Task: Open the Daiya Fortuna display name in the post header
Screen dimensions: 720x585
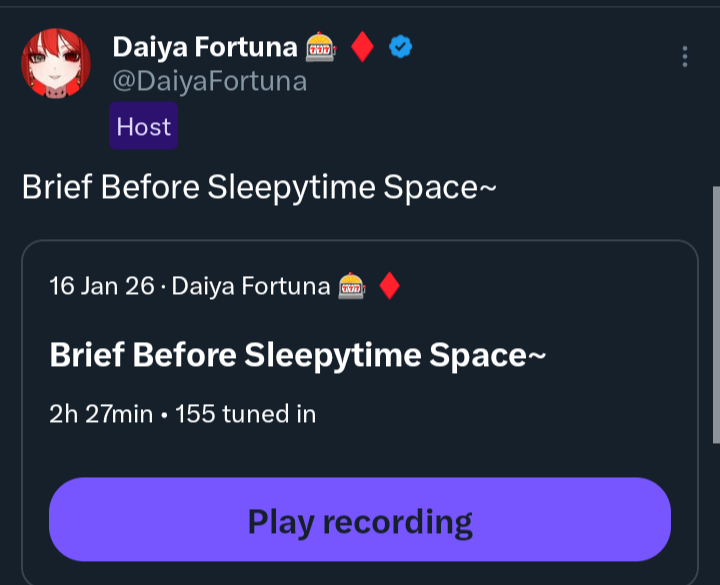Action: tap(204, 47)
